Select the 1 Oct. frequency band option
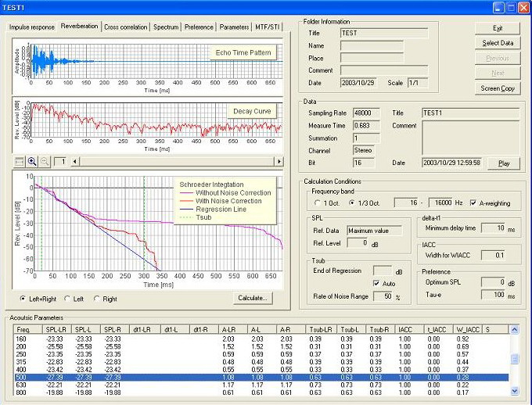 tap(316, 203)
